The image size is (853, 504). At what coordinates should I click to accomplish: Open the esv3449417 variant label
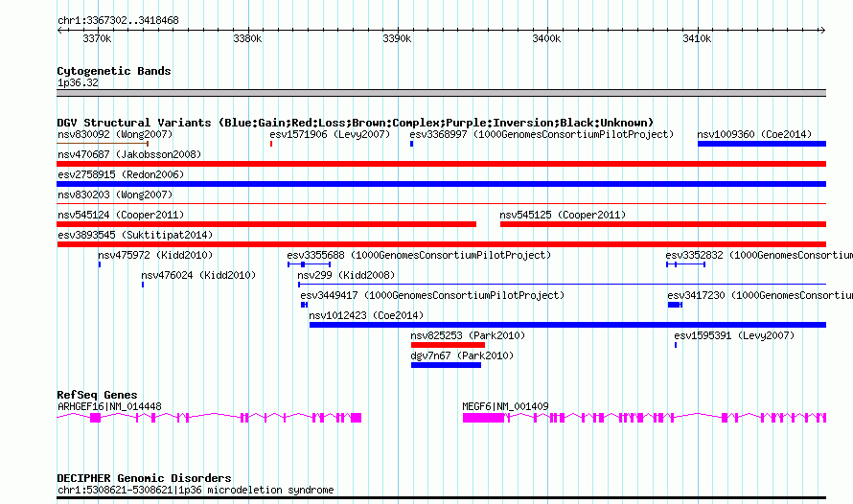pos(432,295)
